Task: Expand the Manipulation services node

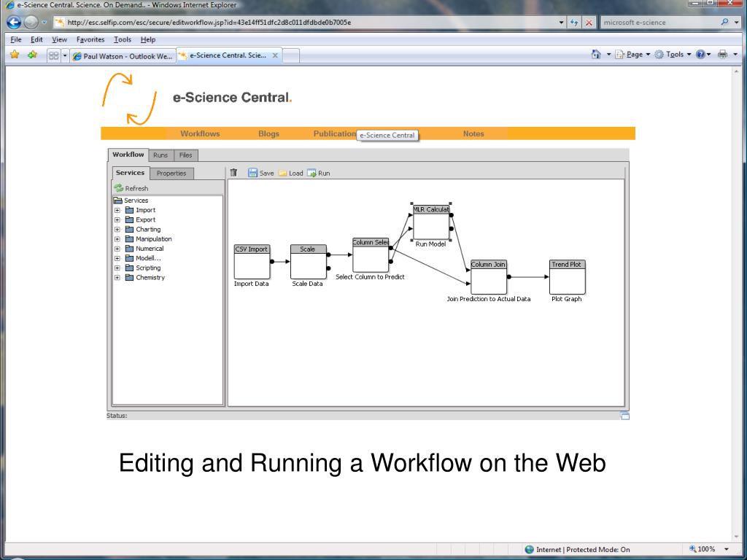Action: 117,239
